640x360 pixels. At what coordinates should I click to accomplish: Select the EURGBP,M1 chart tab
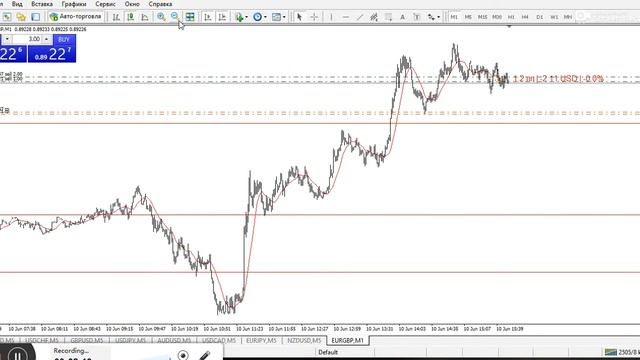[x=348, y=340]
